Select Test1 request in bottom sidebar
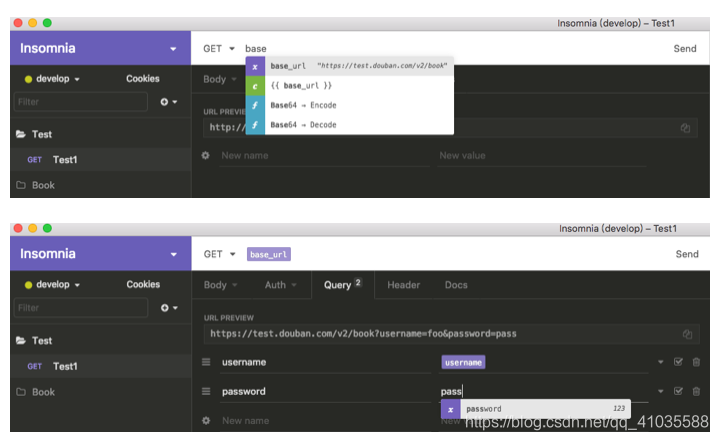Image resolution: width=719 pixels, height=441 pixels. click(100, 366)
